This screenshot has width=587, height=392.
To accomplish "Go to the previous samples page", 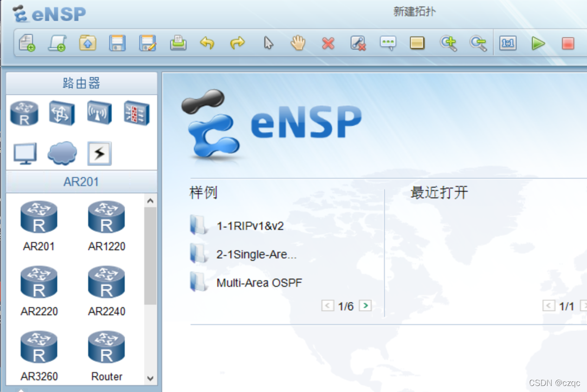I will [328, 306].
